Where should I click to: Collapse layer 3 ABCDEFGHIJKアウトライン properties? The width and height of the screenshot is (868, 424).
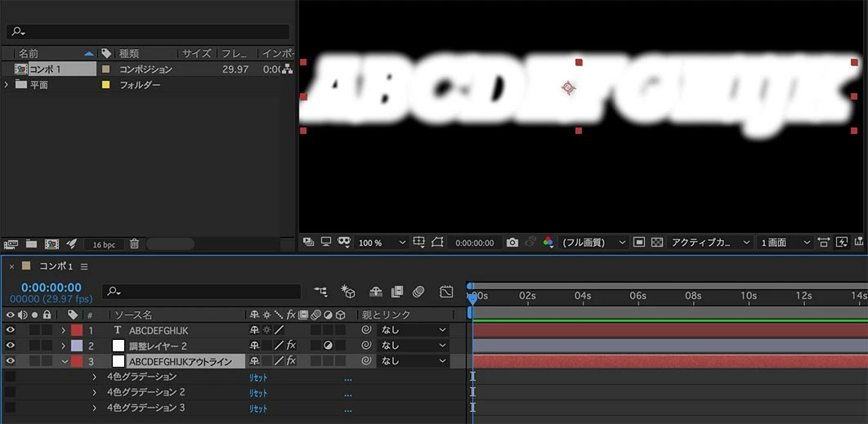(x=65, y=361)
